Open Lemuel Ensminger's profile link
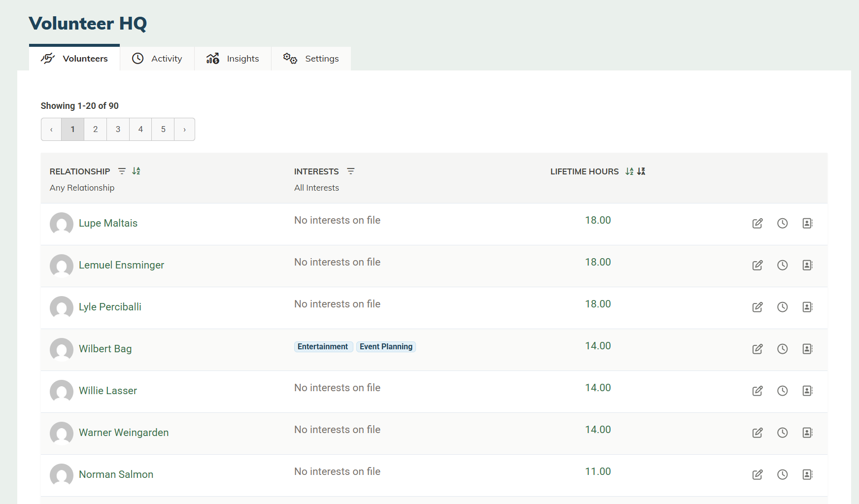 click(121, 265)
